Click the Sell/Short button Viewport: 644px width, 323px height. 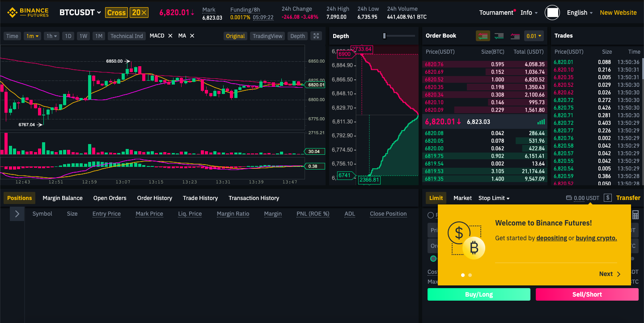click(x=587, y=294)
